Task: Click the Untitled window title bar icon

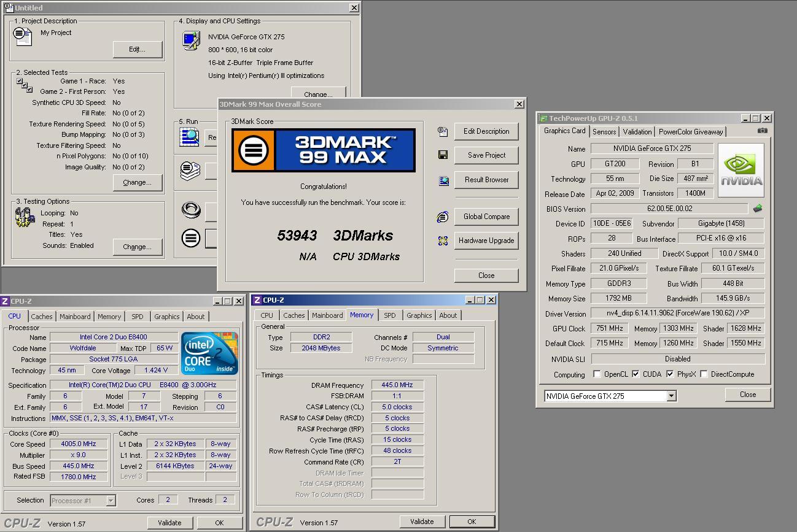Action: [9, 7]
